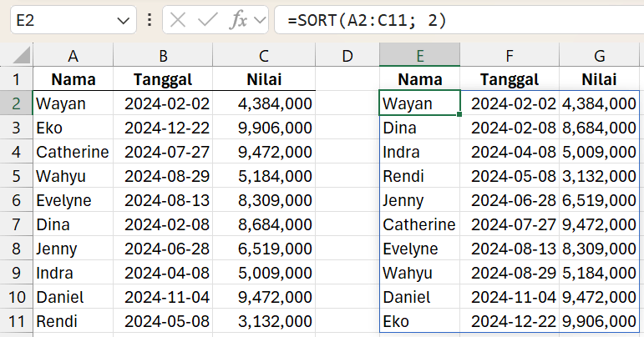
Task: Click date 2024-06-28 in column B
Action: (x=163, y=249)
